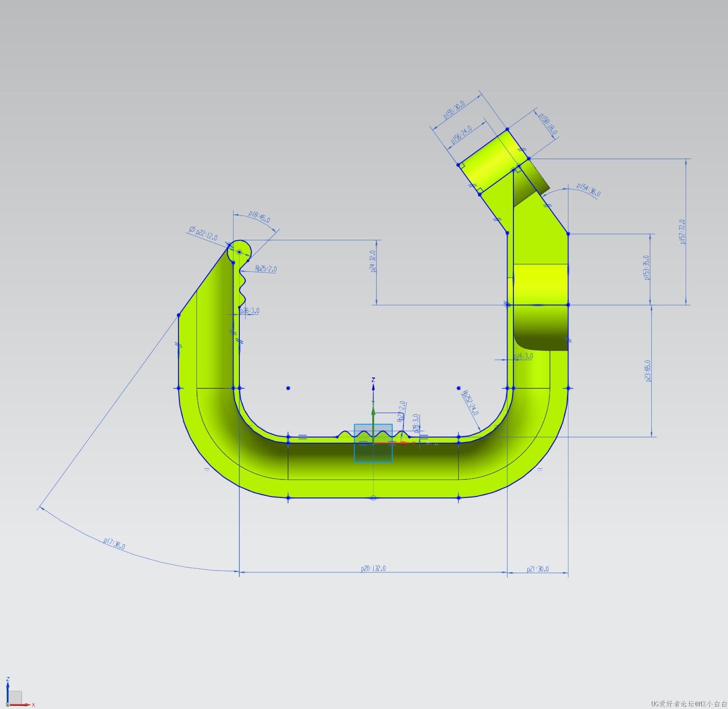Select the p26:3.0 dimension label
The width and height of the screenshot is (728, 709).
[x=250, y=311]
